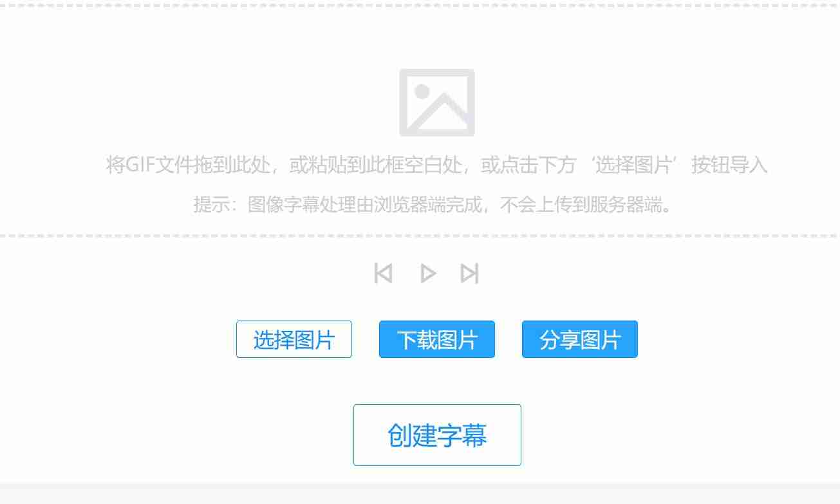
Task: Click the gray footer strip at the bottom
Action: pos(420,493)
